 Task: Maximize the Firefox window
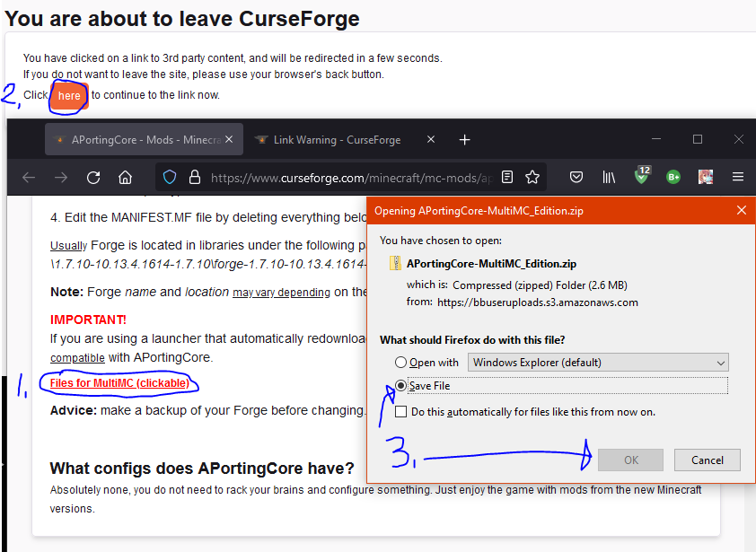697,139
